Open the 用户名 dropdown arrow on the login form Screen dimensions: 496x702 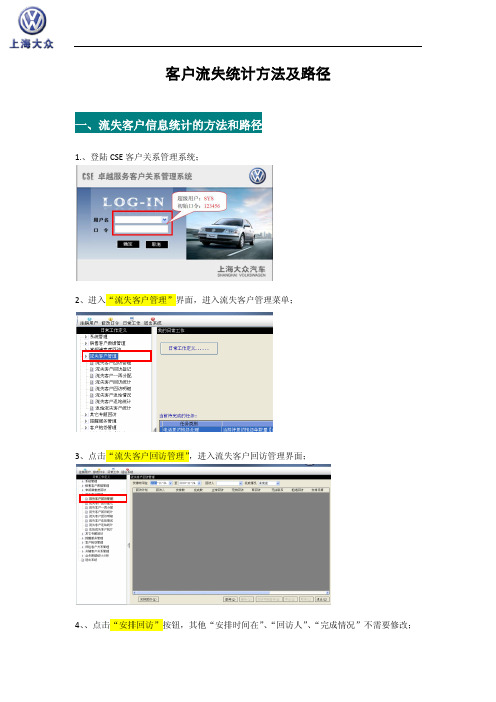164,219
